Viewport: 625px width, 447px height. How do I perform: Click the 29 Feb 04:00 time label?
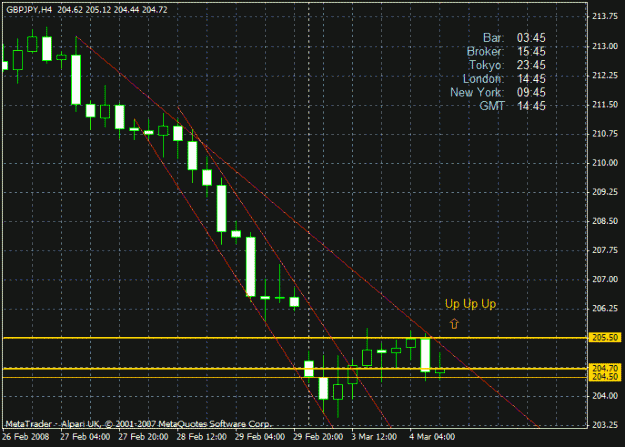coord(260,437)
